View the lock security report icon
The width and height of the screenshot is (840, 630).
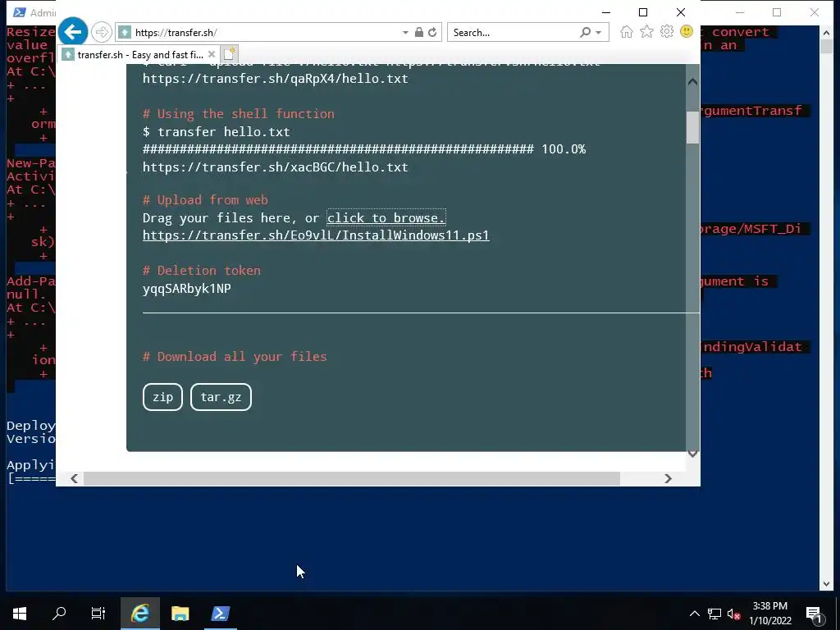coord(419,33)
